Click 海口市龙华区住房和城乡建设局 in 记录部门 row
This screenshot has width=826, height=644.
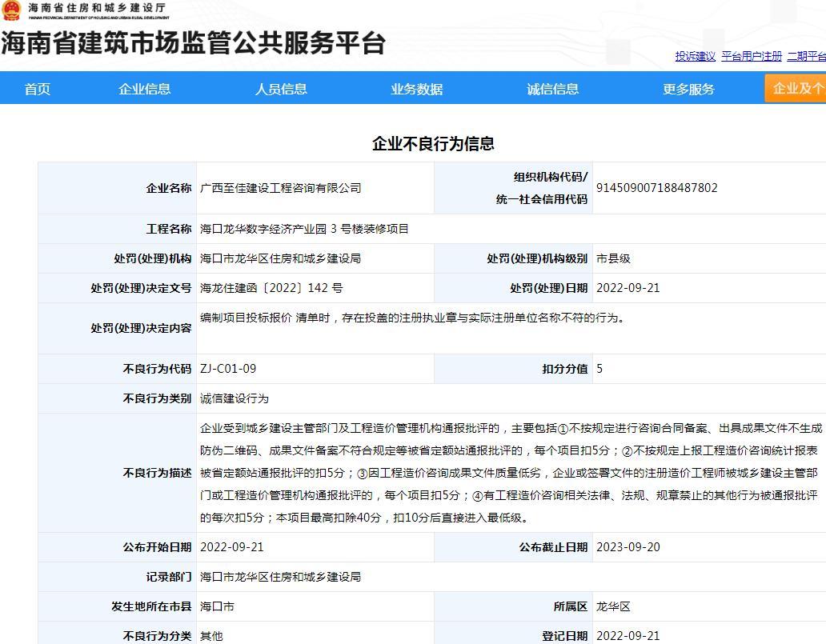click(281, 577)
